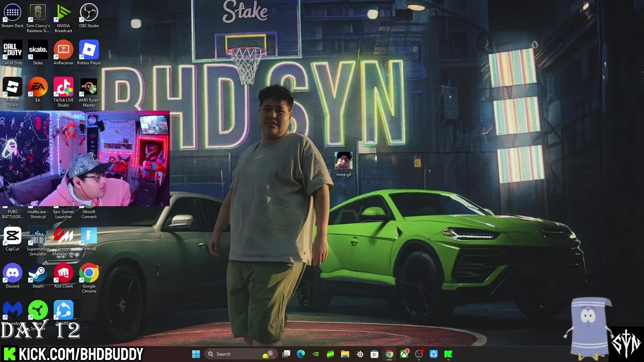Select the OBS Studio desktop shortcut
644x362 pixels.
(89, 16)
